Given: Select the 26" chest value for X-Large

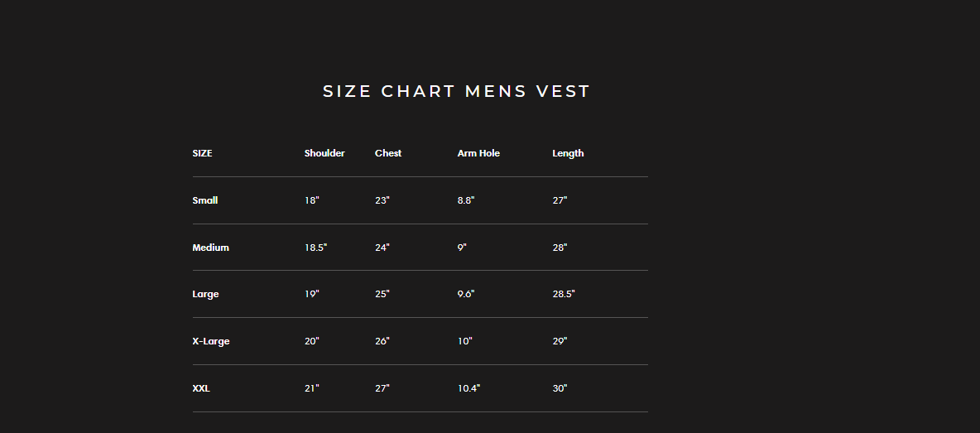Looking at the screenshot, I should point(382,341).
